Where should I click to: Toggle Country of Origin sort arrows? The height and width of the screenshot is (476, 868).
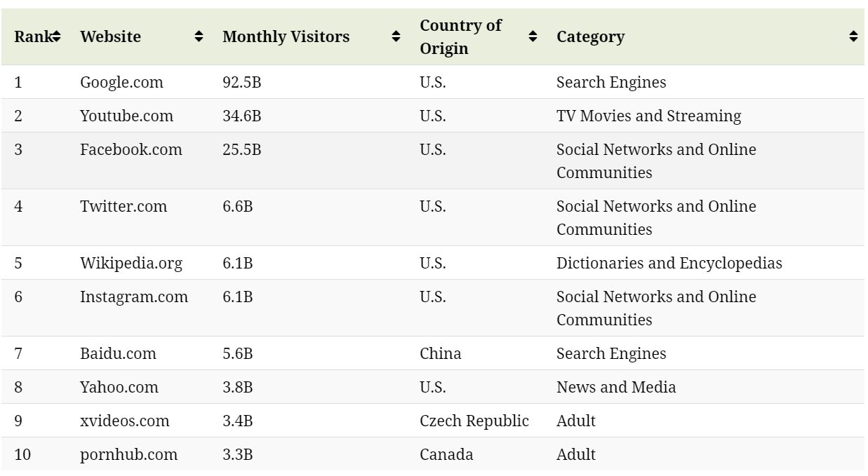pos(533,36)
